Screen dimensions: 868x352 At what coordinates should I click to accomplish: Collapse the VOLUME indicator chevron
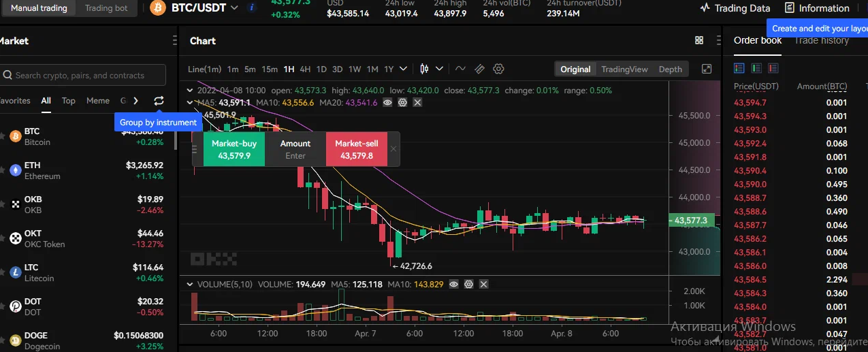[x=189, y=284]
